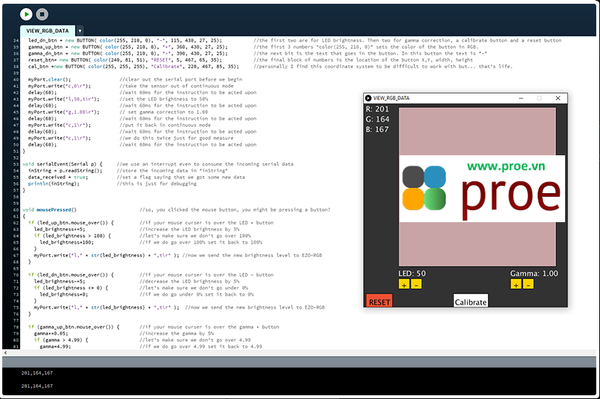Click the proe four-square logo
The height and width of the screenshot is (399, 600).
[424, 188]
